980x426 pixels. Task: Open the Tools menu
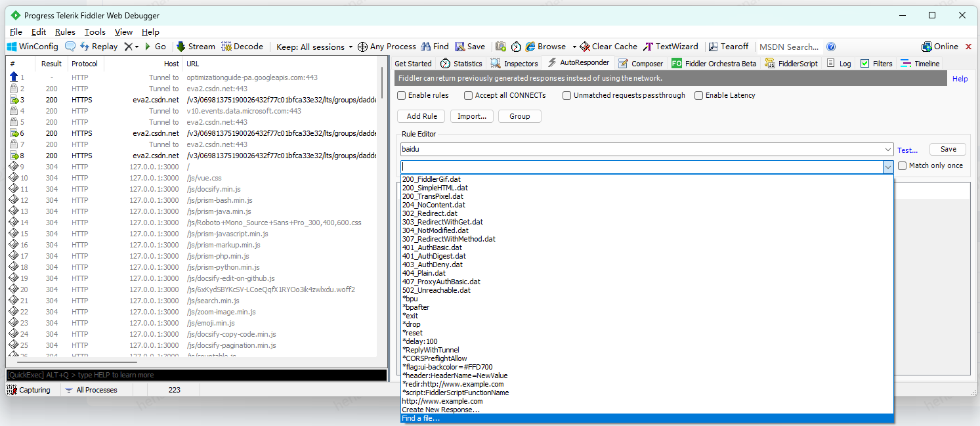[x=95, y=32]
